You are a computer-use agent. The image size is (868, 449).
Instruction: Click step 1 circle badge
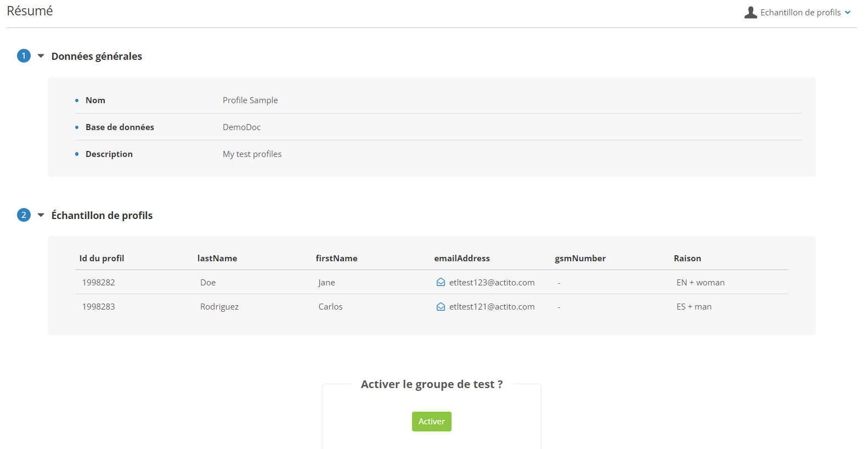click(x=24, y=56)
